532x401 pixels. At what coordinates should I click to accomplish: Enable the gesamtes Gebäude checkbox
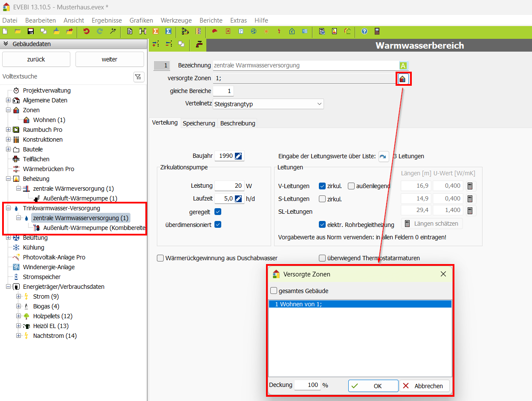click(274, 291)
